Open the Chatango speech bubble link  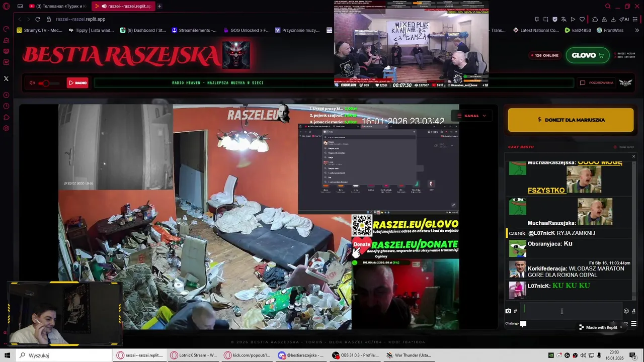point(523,324)
